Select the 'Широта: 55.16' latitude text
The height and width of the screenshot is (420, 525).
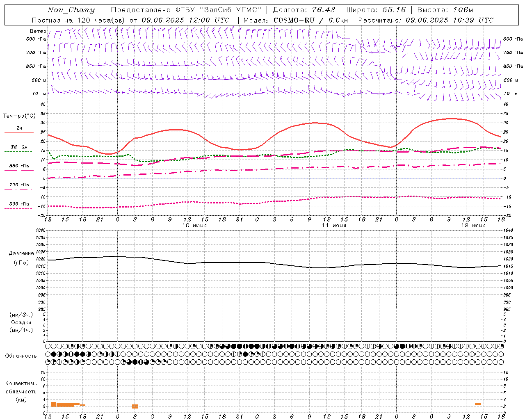pos(376,10)
